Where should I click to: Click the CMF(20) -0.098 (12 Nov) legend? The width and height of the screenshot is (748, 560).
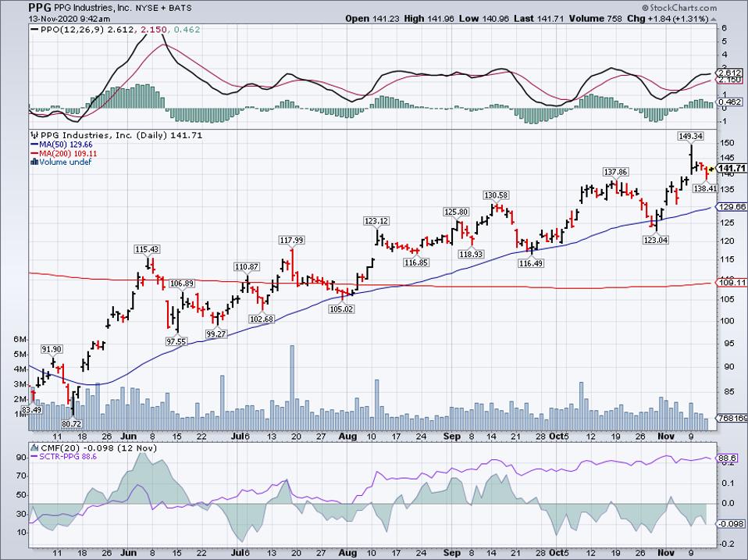[98, 448]
